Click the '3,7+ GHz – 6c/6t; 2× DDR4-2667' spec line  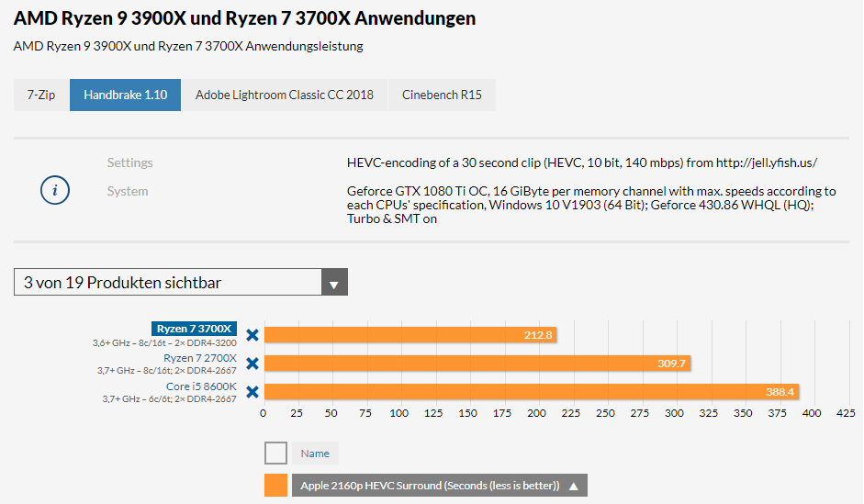pyautogui.click(x=169, y=399)
